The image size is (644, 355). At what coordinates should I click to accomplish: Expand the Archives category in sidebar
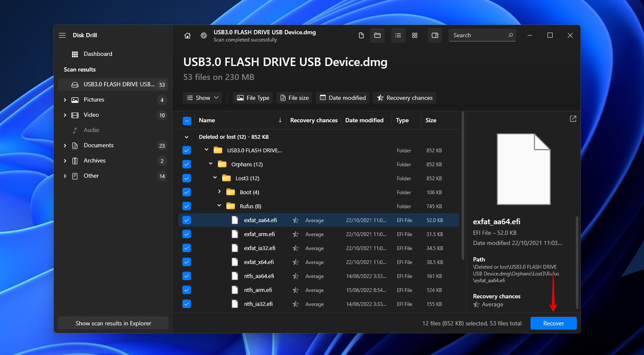coord(65,161)
